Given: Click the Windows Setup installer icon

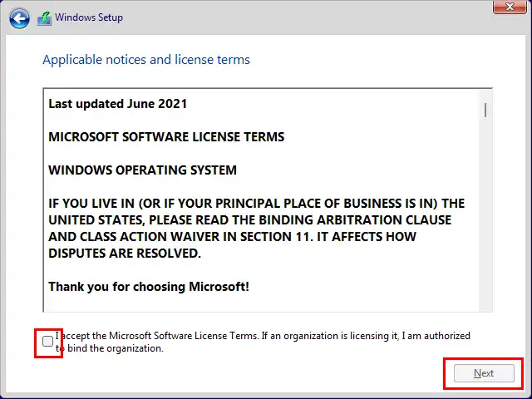Looking at the screenshot, I should point(44,18).
